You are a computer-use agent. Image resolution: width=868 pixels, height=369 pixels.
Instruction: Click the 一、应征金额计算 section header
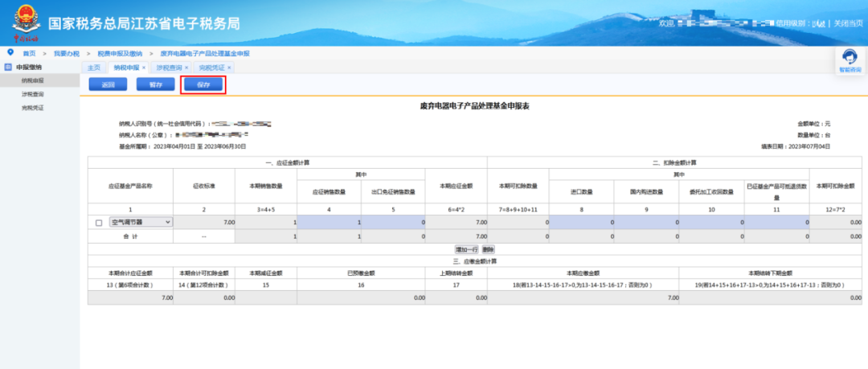coord(287,162)
